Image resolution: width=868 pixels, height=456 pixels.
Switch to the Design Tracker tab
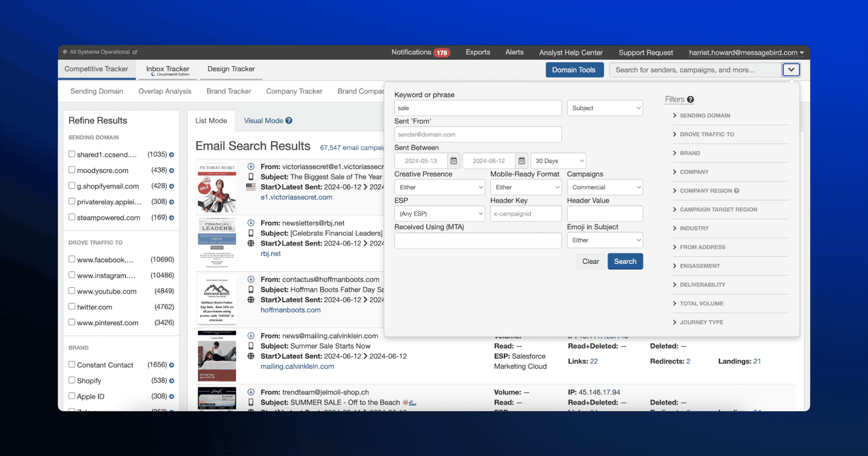pyautogui.click(x=231, y=69)
